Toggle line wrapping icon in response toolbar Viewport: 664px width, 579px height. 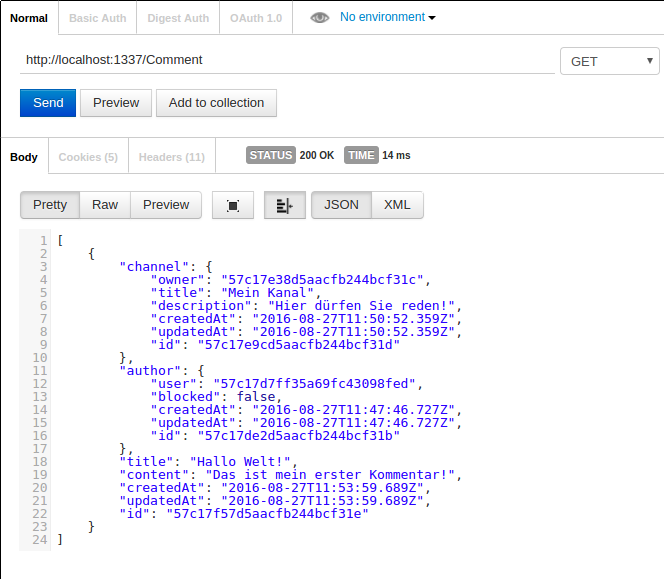coord(284,205)
